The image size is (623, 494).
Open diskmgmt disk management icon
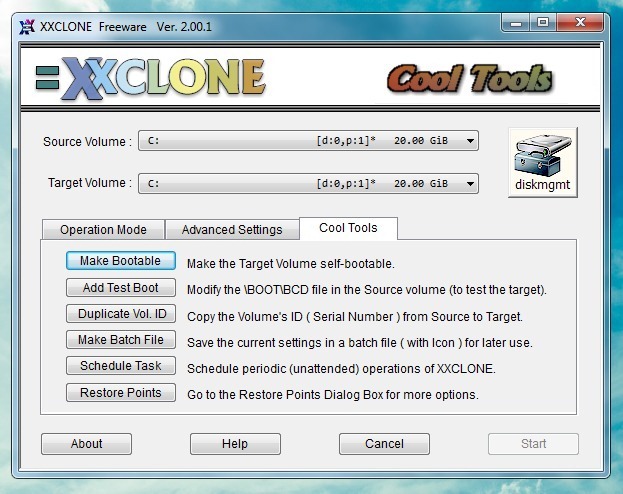click(542, 162)
